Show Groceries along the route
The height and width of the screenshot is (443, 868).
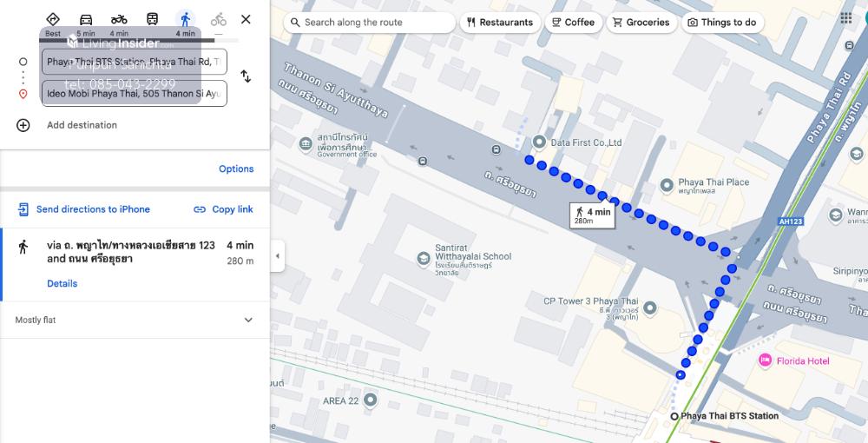coord(641,23)
